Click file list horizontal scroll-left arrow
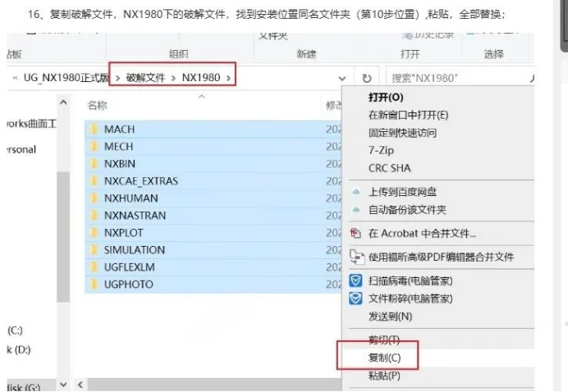The image size is (568, 392). click(x=80, y=385)
